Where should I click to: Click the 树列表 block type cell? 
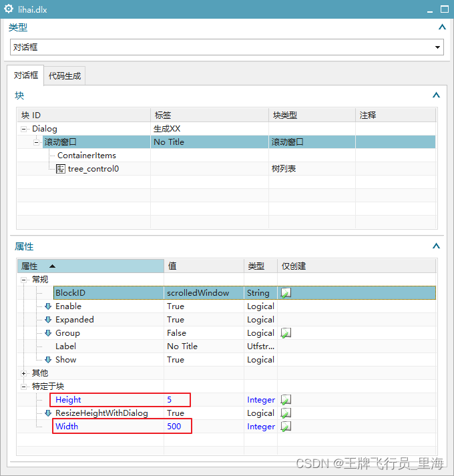tap(312, 169)
